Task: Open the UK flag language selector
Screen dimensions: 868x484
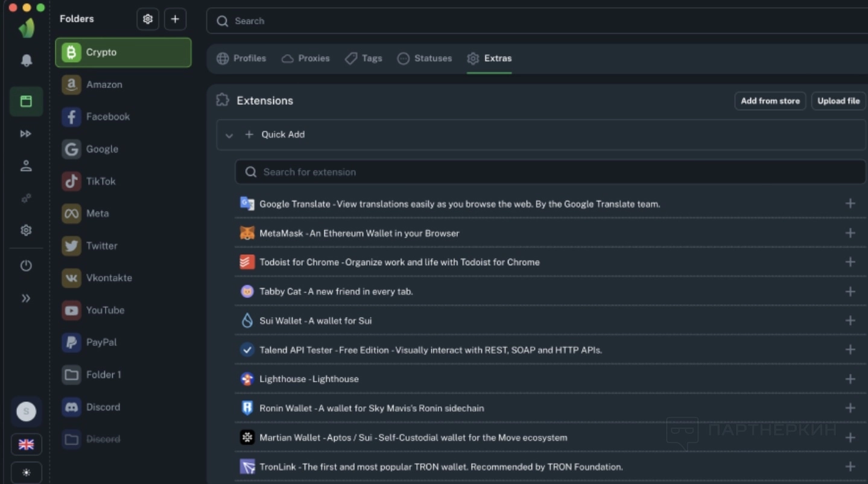Action: click(26, 444)
